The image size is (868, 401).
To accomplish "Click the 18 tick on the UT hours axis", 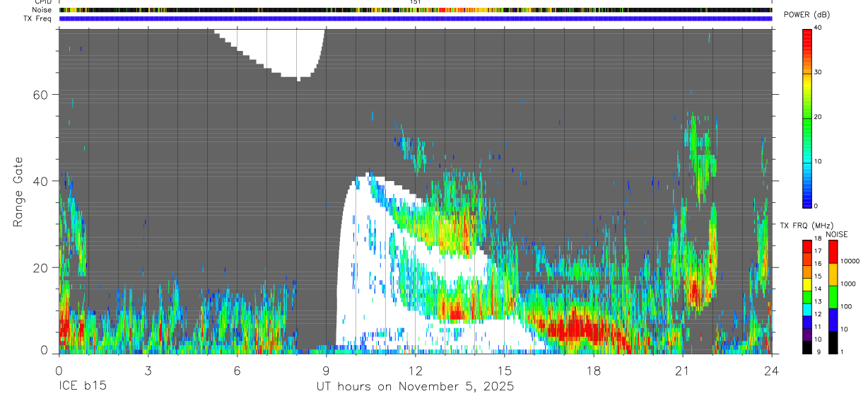I will pos(593,371).
